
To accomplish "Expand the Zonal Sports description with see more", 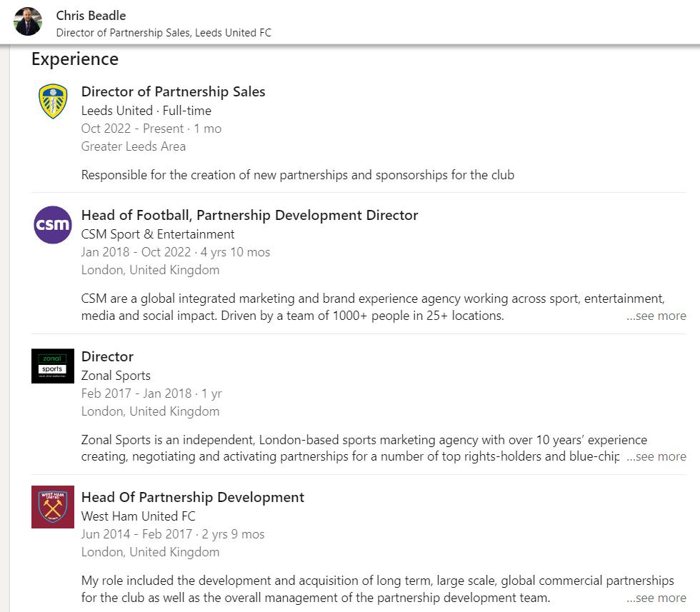I will pos(656,456).
